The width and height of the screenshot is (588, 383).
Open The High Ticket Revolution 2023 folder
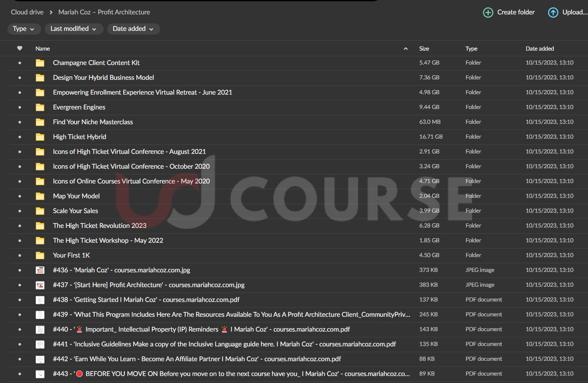coord(99,226)
